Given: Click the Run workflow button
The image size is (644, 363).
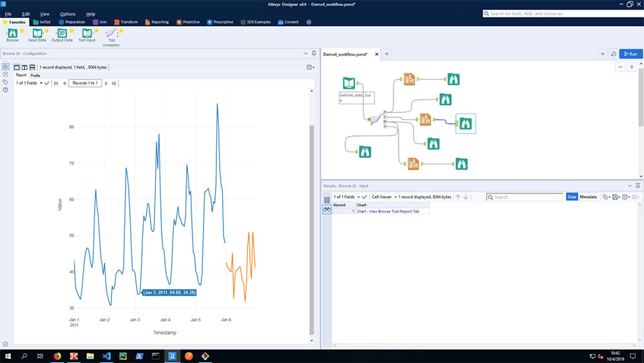Looking at the screenshot, I should point(631,54).
